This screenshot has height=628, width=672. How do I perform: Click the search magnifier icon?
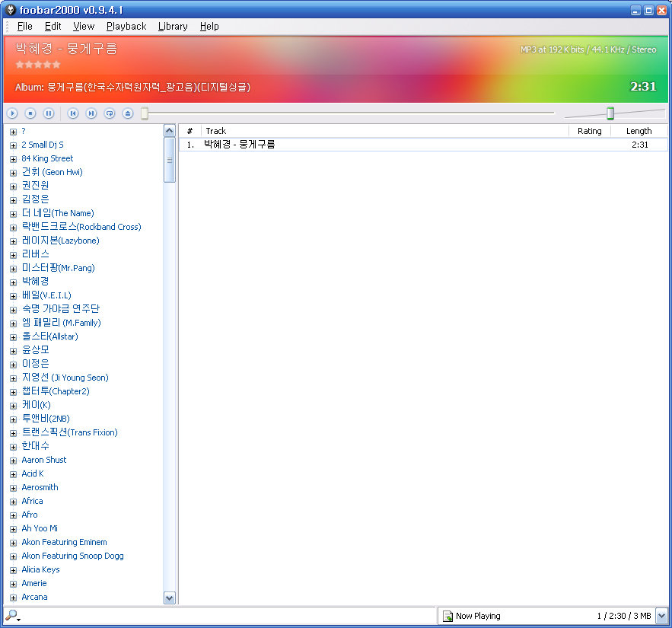(12, 616)
